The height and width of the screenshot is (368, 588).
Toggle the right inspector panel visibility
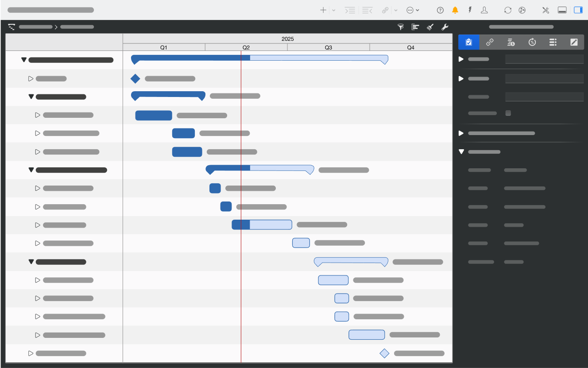point(578,10)
